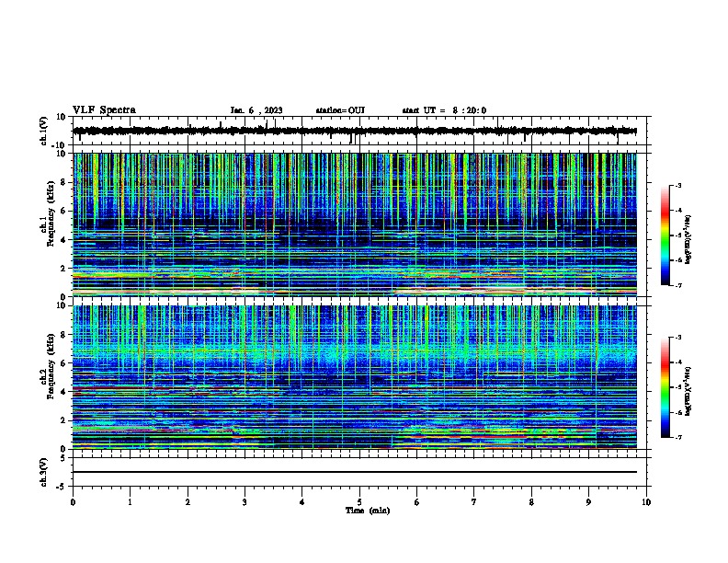The height and width of the screenshot is (563, 728).
Task: Click time axis tick label "1"
Action: [x=130, y=502]
